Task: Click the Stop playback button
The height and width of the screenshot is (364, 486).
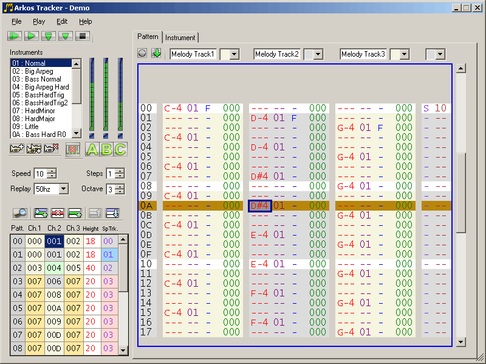Action: click(x=82, y=36)
